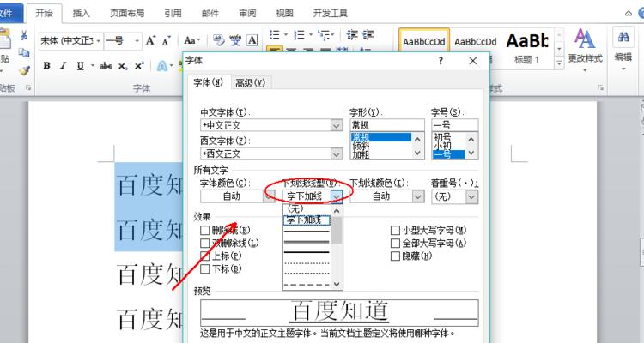Image resolution: width=644 pixels, height=343 pixels.
Task: Open the bullets dropdown arrow
Action: point(286,34)
